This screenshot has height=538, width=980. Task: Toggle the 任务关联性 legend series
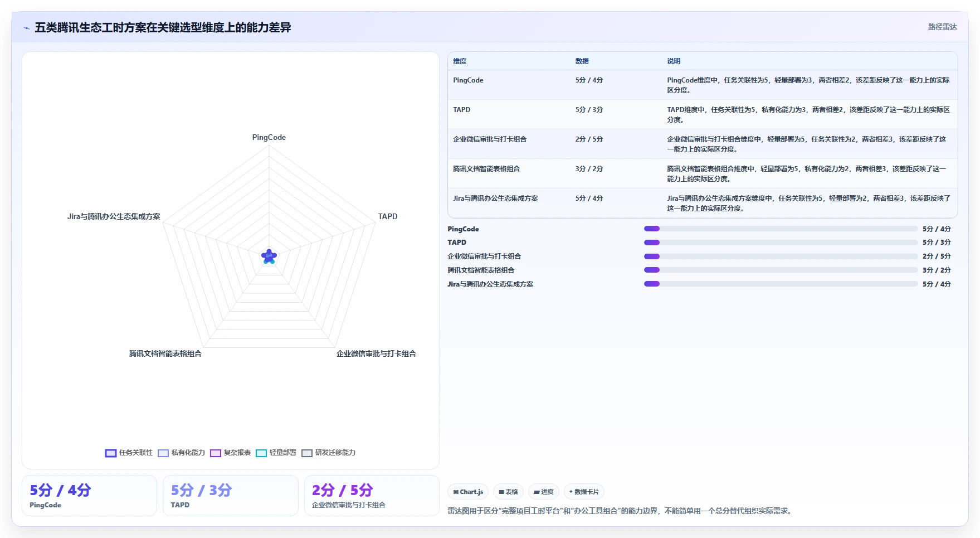tap(129, 453)
